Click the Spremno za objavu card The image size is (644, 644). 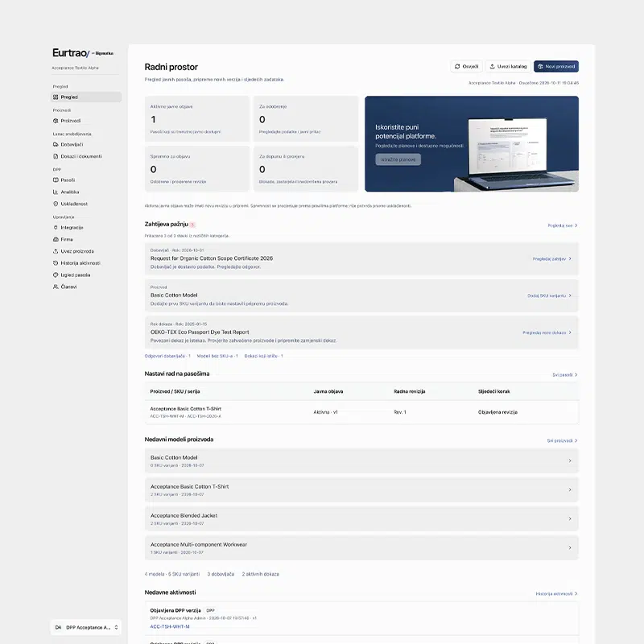point(197,169)
